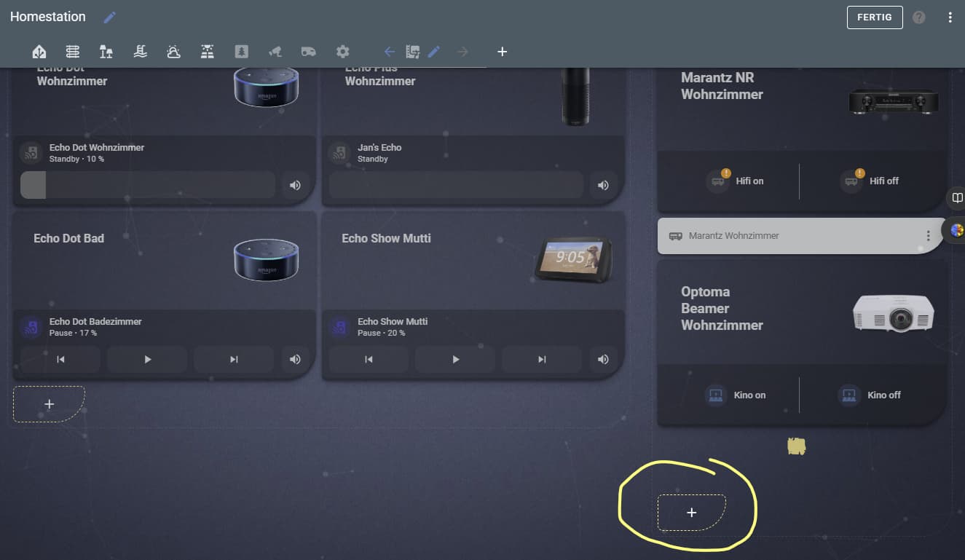Click 'Echo Dot Bad' card title

68,238
